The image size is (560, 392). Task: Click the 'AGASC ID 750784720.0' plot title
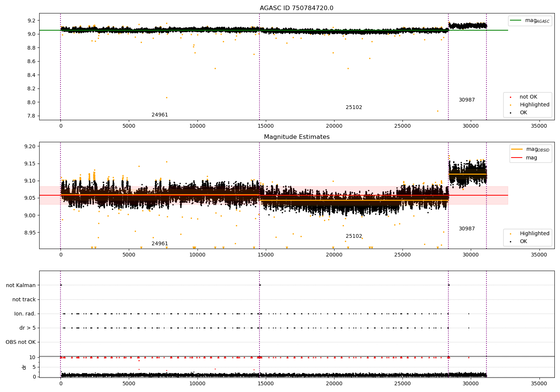coord(296,8)
